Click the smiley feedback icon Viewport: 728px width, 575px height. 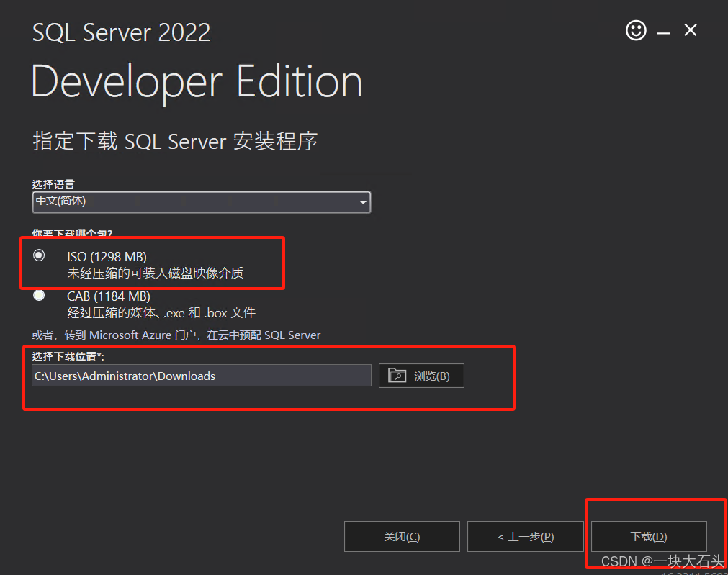tap(636, 31)
